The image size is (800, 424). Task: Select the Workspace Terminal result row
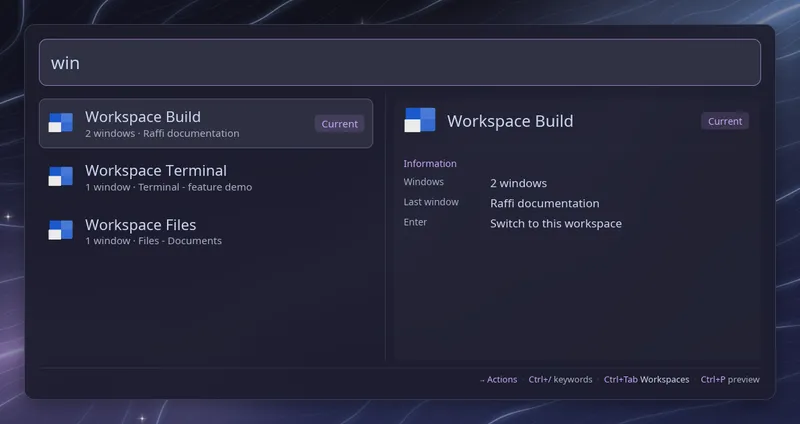206,177
